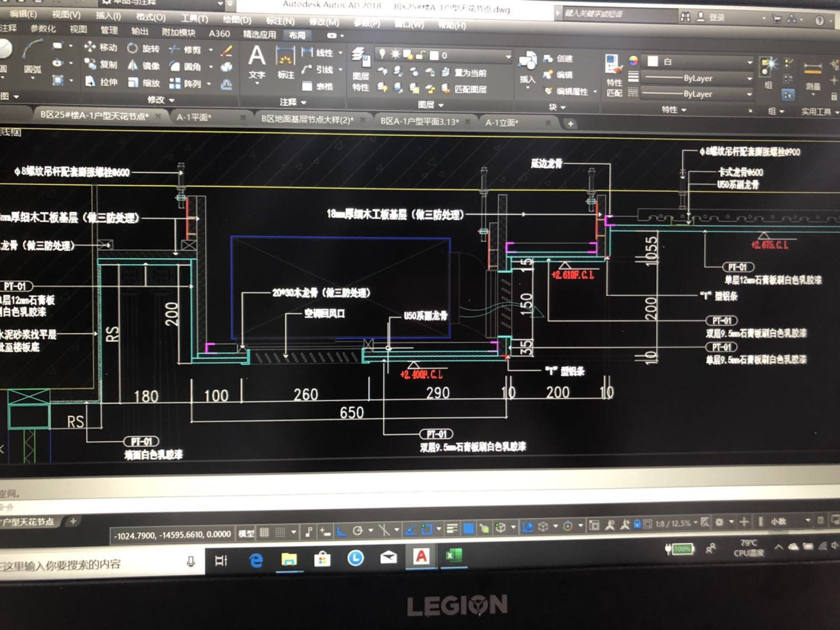Click the color wheel swatch in 特性 panel
The image size is (840, 630).
tap(633, 61)
